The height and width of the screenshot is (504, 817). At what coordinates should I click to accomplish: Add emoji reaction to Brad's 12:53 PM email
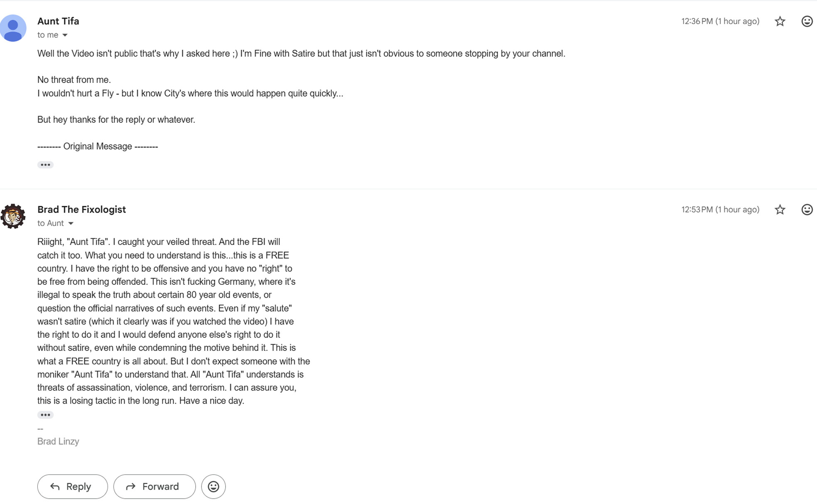(x=807, y=210)
